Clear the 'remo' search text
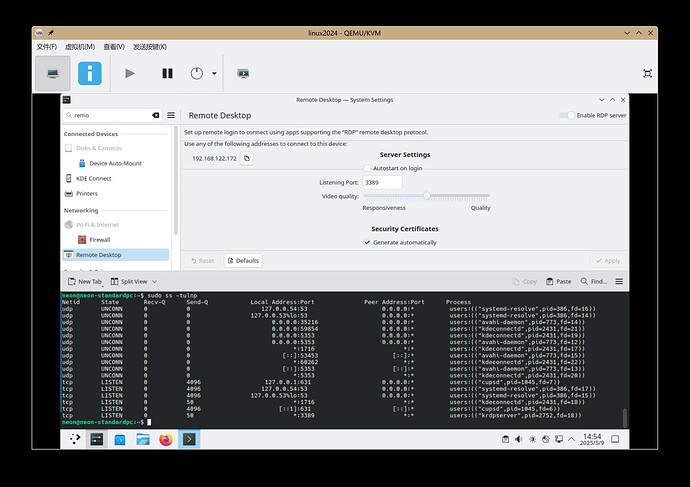 tap(155, 115)
